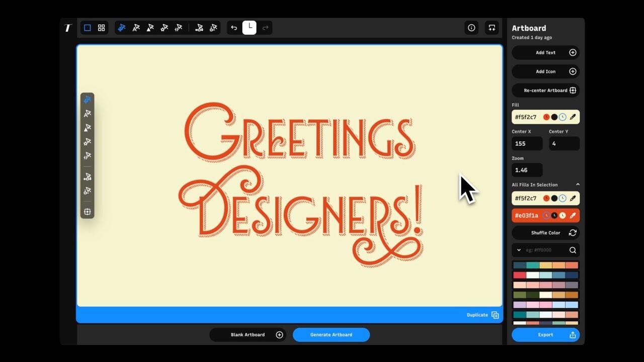The height and width of the screenshot is (362, 644).
Task: Pick the cream clock dot in Fill row
Action: 562,117
